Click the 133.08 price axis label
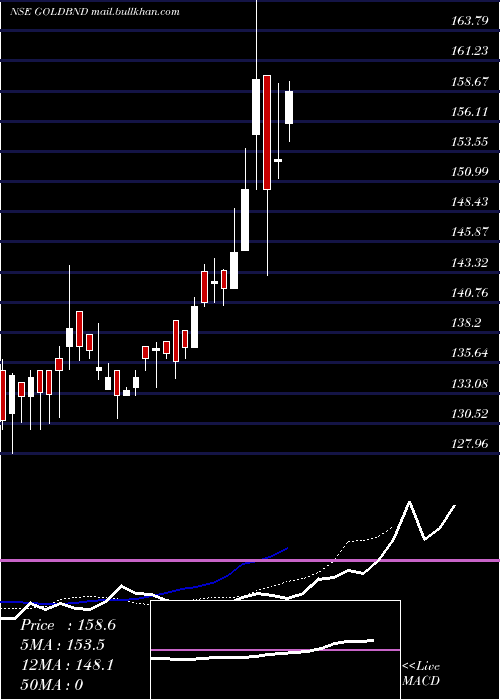Screen dimensions: 500x700 [469, 383]
